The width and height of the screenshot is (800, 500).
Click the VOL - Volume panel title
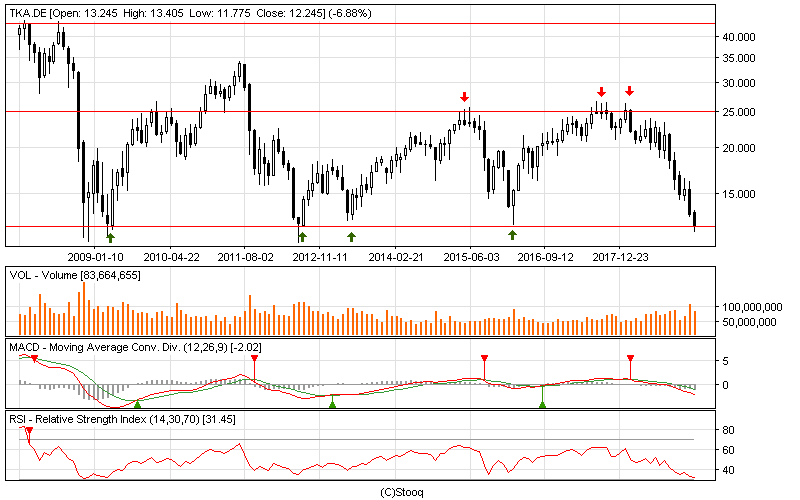(x=75, y=276)
